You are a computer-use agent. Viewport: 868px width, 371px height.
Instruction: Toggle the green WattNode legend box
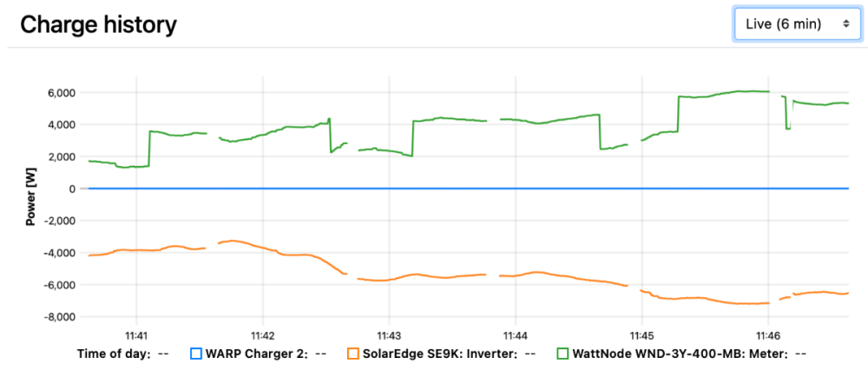coord(562,354)
